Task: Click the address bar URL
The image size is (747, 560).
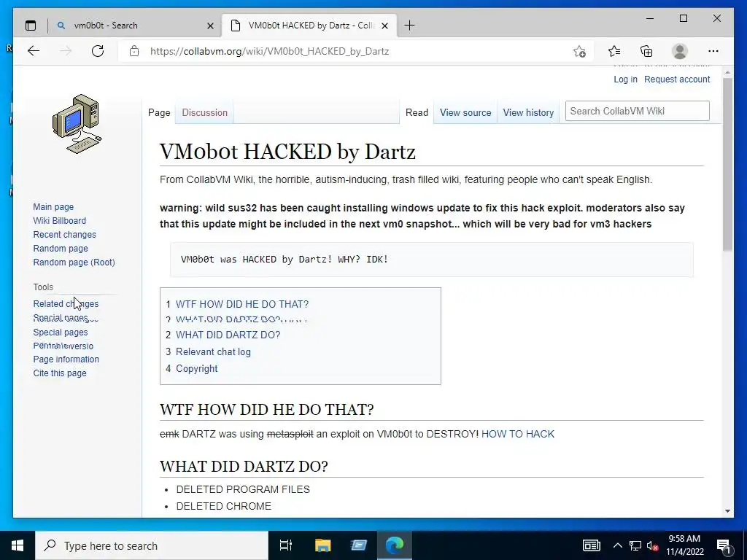Action: 270,51
